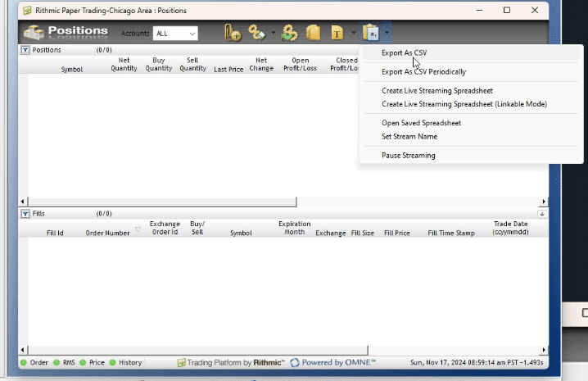Choose Open Saved Spreadsheet
588x381 pixels.
[x=421, y=123]
